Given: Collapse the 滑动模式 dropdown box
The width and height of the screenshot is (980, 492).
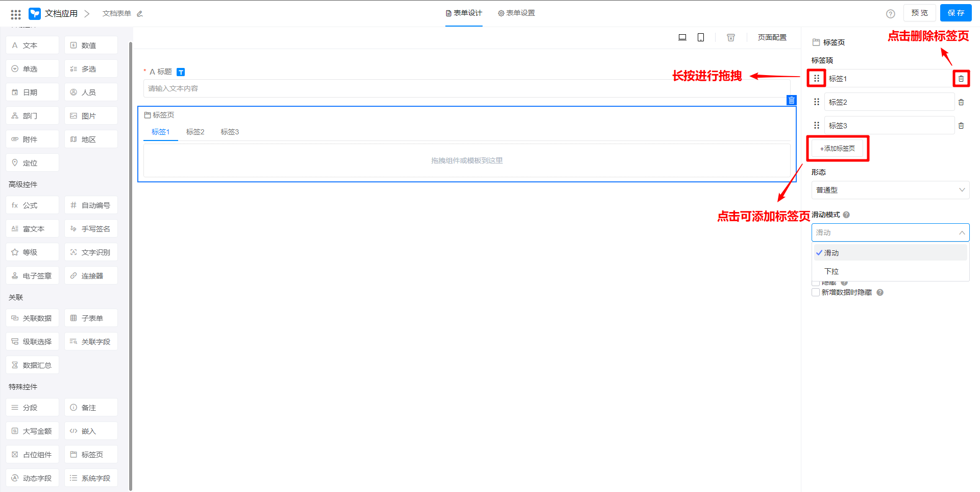Looking at the screenshot, I should [890, 232].
